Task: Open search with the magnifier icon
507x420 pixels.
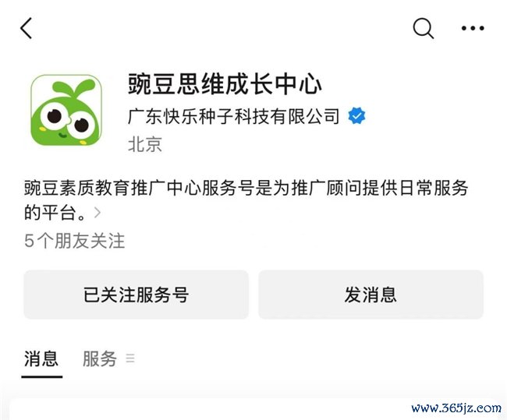Action: click(x=424, y=28)
